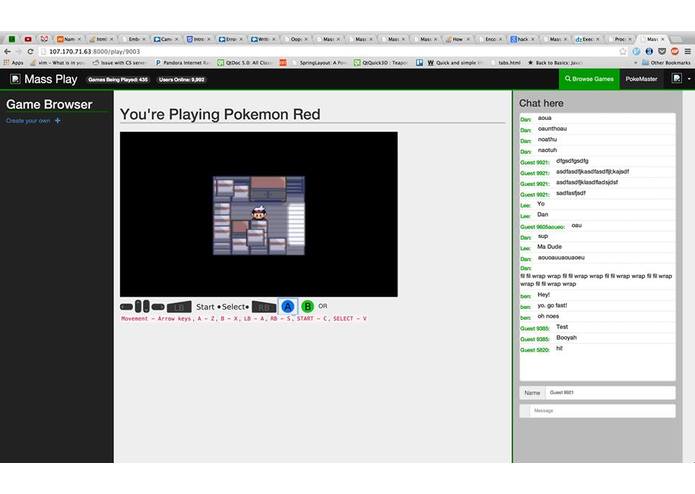Image resolution: width=695 pixels, height=494 pixels.
Task: Click chat message 'oh noes' from ben
Action: 548,316
